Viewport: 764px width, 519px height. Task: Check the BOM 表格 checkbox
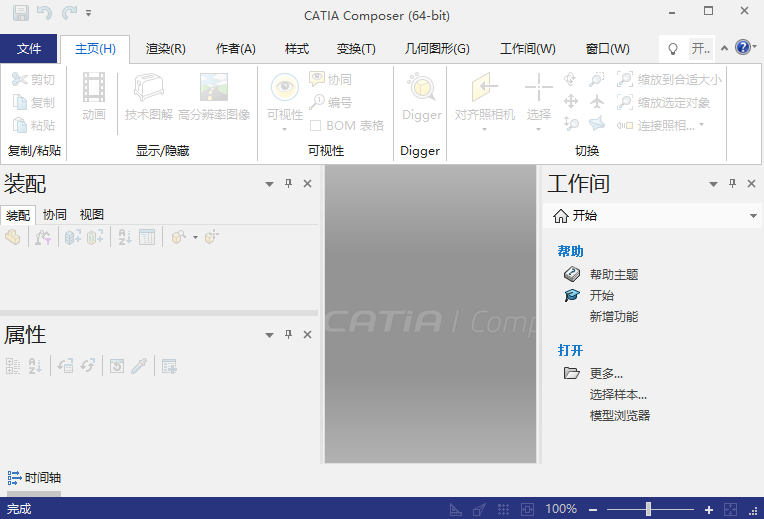[x=315, y=126]
